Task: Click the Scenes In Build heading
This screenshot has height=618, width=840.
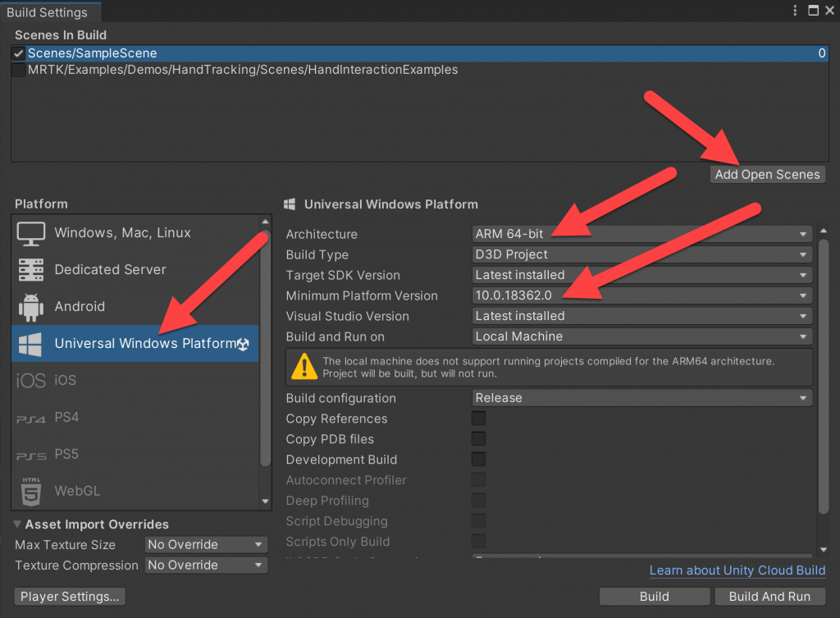Action: pos(61,34)
